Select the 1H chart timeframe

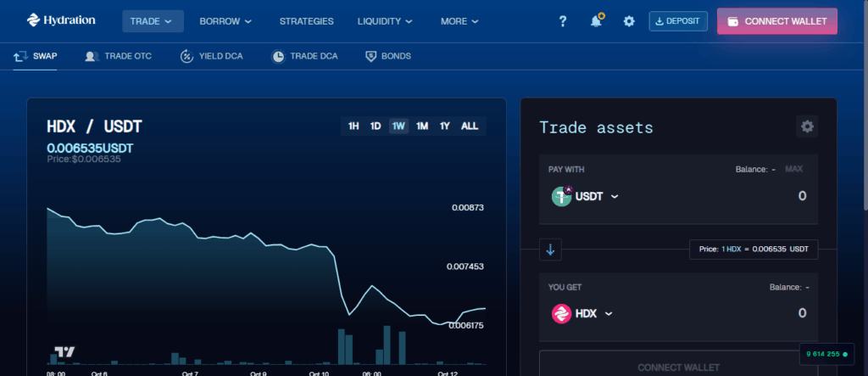[353, 126]
